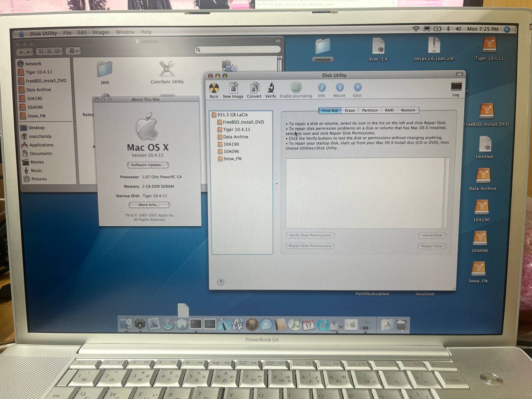
Task: Open the Mail stamp icon in the Dock
Action: click(x=154, y=324)
